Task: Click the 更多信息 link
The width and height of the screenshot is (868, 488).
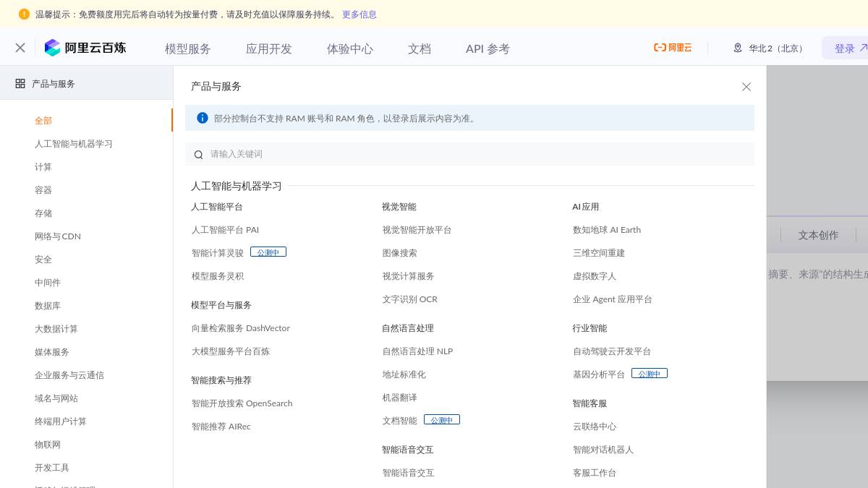Action: 359,14
